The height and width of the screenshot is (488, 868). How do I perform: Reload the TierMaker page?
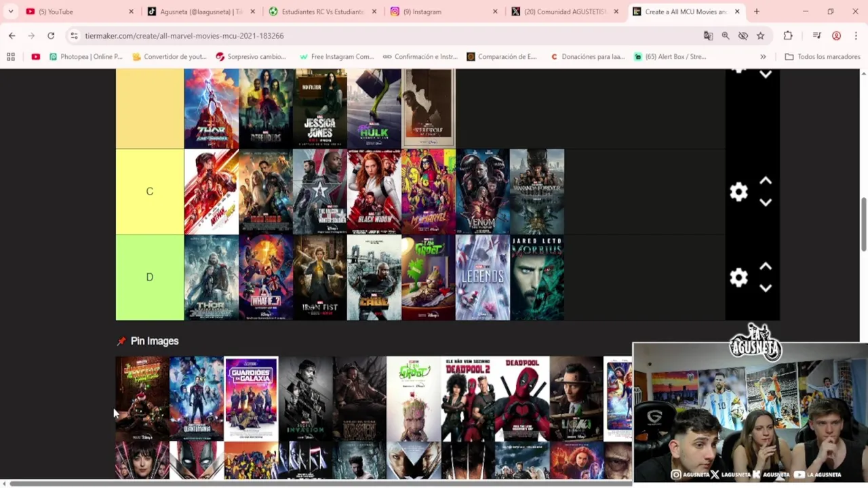[x=51, y=35]
